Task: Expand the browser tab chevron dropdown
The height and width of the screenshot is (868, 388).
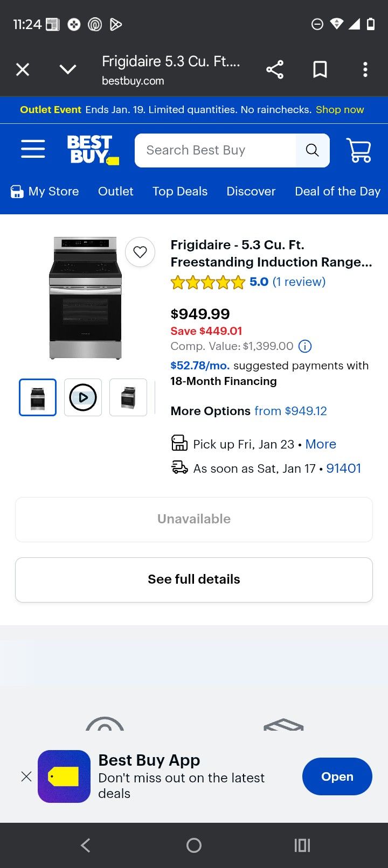Action: pyautogui.click(x=68, y=69)
